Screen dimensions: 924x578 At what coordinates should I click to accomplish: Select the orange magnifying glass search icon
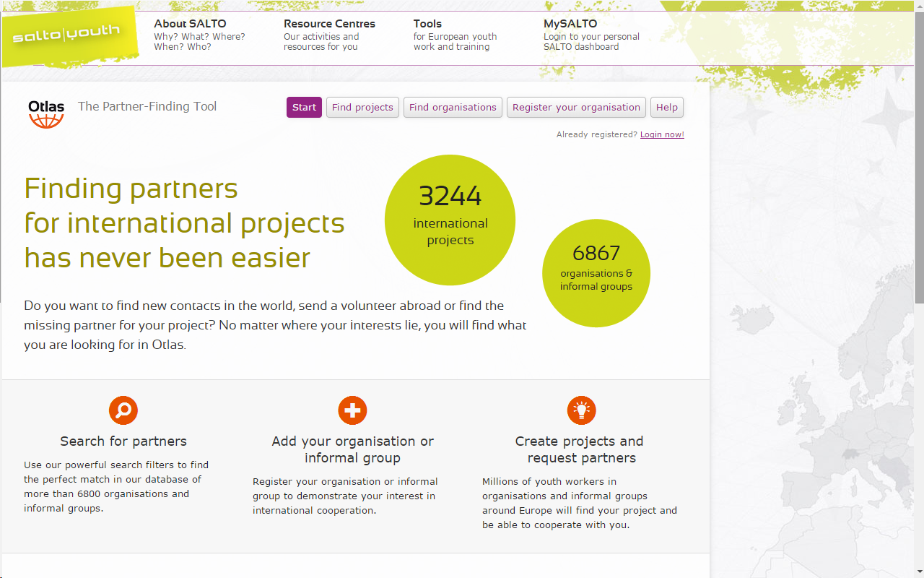(123, 410)
